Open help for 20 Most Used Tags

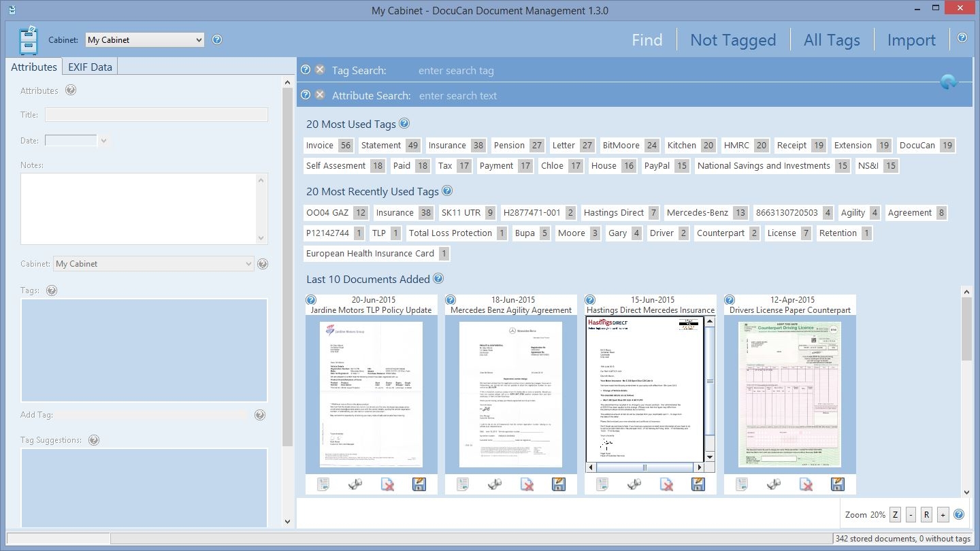pyautogui.click(x=404, y=124)
